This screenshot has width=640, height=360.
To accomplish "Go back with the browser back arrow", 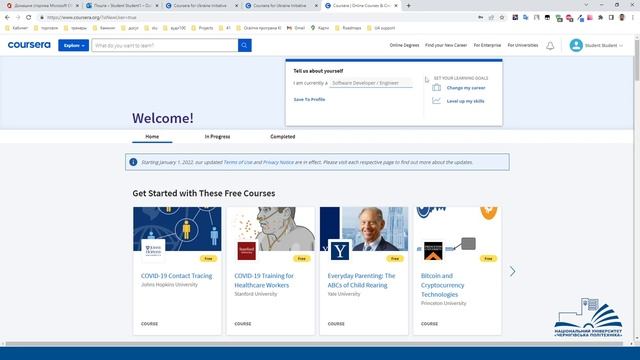I will click(7, 18).
